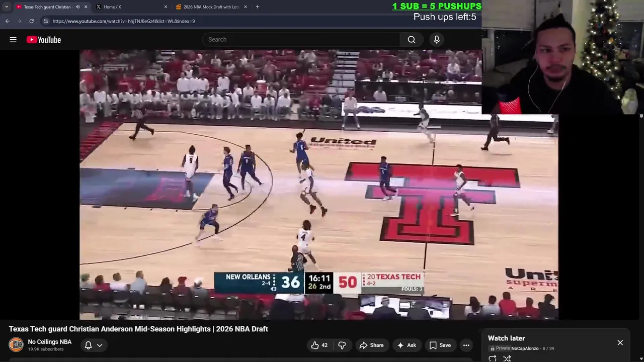Focus the YouTube Search input field

click(x=302, y=40)
